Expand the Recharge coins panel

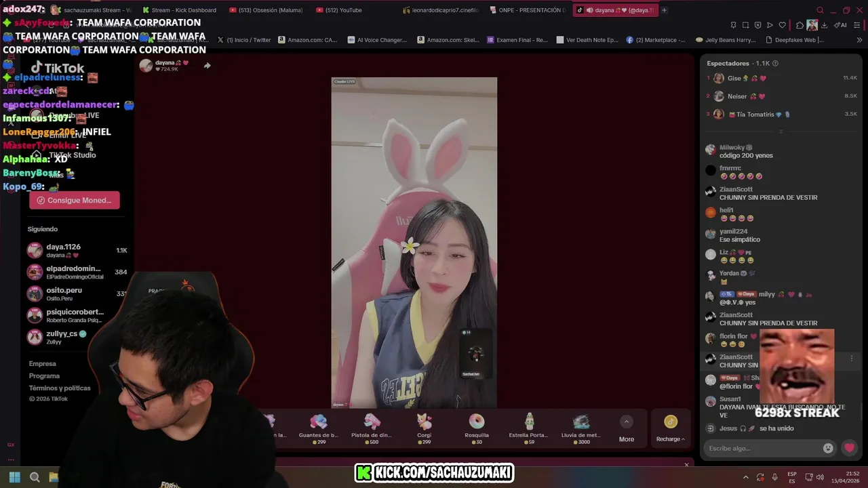coord(670,430)
